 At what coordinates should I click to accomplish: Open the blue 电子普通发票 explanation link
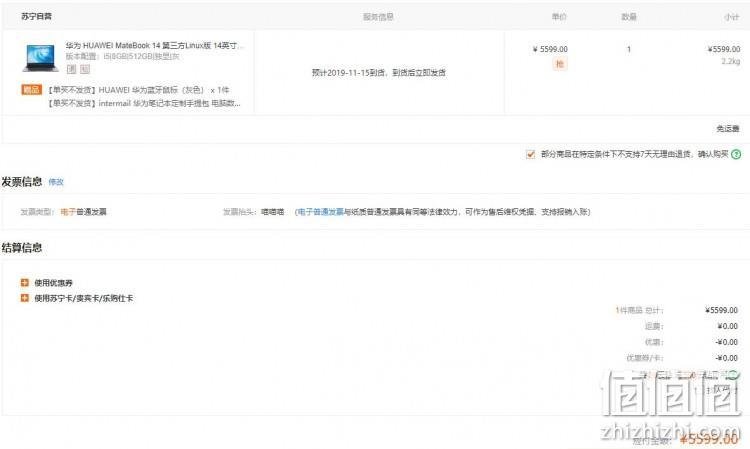[x=320, y=211]
